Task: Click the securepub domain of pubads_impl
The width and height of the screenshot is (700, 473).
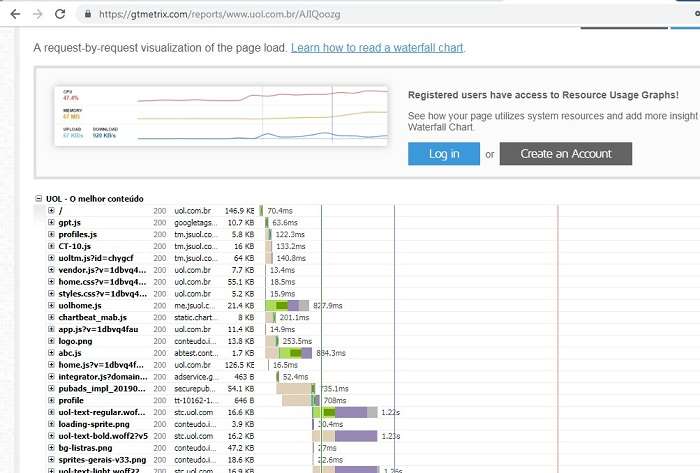Action: pyautogui.click(x=195, y=389)
